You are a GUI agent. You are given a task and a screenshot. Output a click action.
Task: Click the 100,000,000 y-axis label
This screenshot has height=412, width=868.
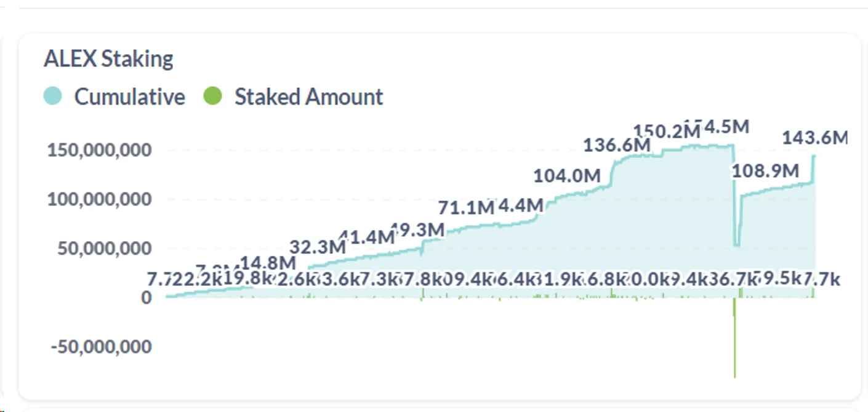[99, 199]
